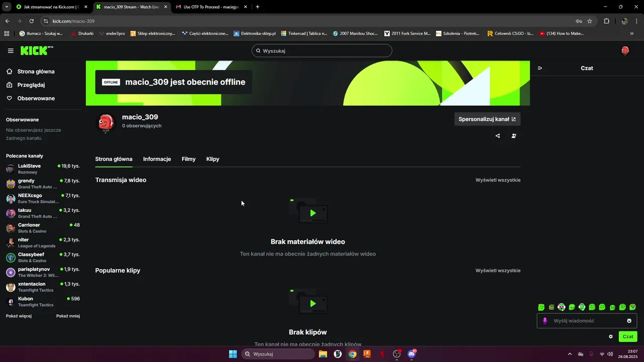The height and width of the screenshot is (362, 644).
Task: Open Obserwowane in the sidebar
Action: (30, 99)
